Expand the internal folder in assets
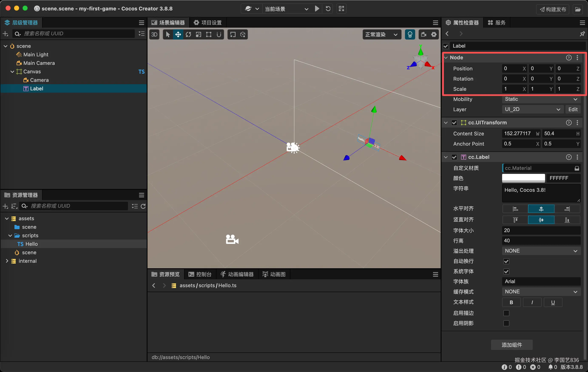Image resolution: width=588 pixels, height=372 pixels. 7,261
